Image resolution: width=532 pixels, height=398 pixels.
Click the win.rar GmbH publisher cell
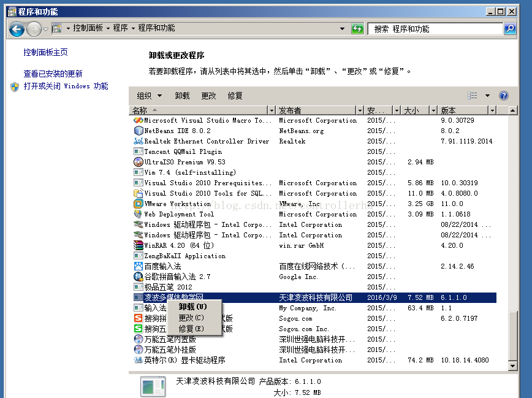click(x=302, y=245)
